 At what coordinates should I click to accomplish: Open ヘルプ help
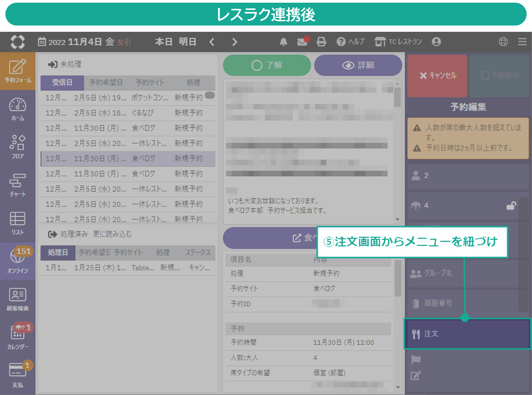tap(350, 42)
